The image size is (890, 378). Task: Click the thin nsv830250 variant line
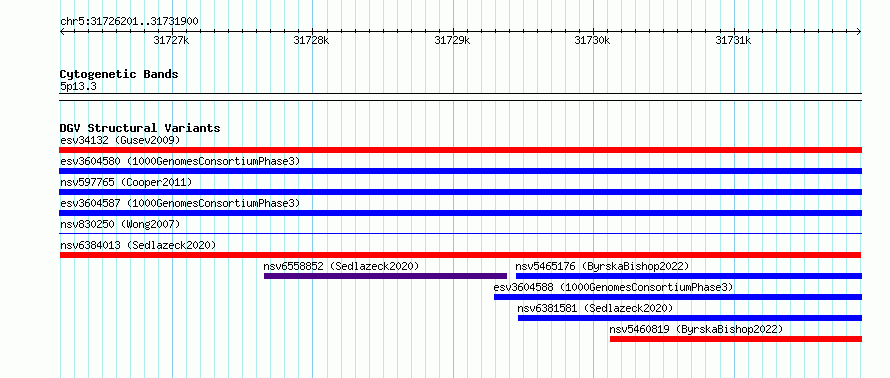click(x=460, y=233)
